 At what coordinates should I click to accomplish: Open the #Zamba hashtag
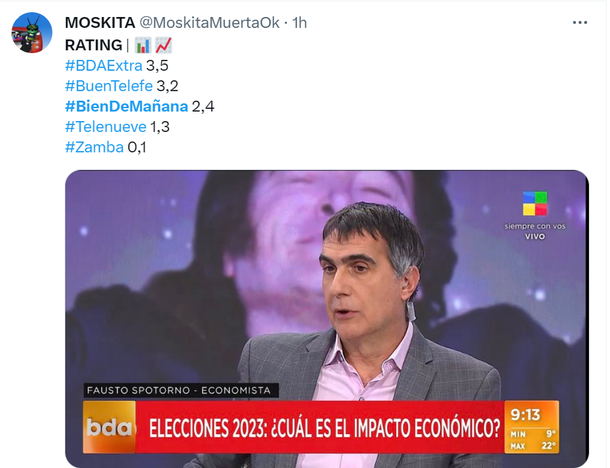[94, 147]
